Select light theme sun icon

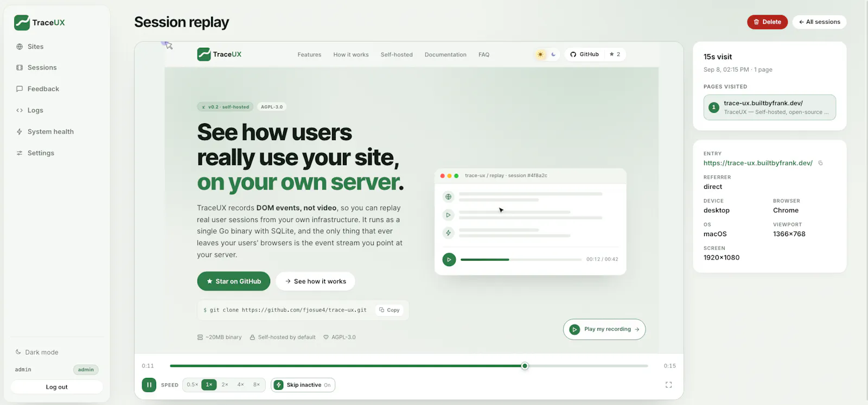click(540, 54)
